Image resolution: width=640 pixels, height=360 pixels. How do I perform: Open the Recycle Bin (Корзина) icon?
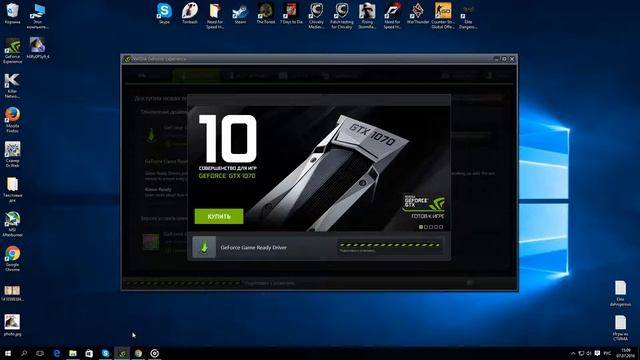pos(12,13)
